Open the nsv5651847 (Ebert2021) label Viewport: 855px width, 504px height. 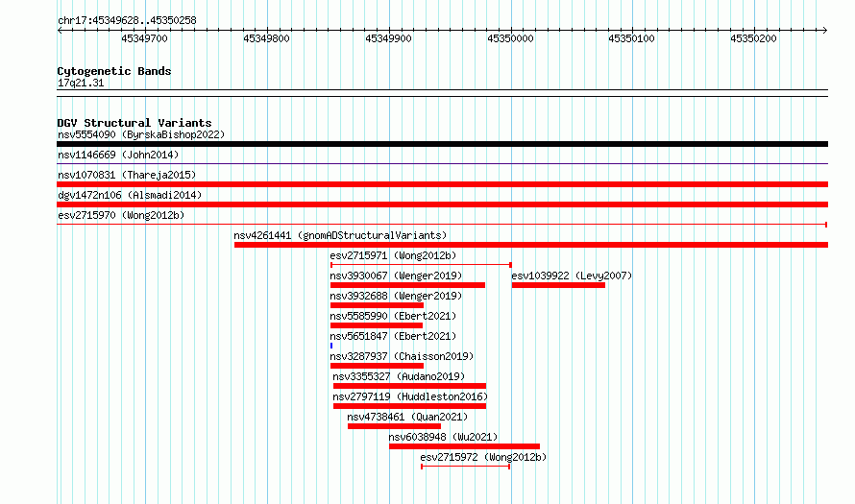[x=393, y=336]
